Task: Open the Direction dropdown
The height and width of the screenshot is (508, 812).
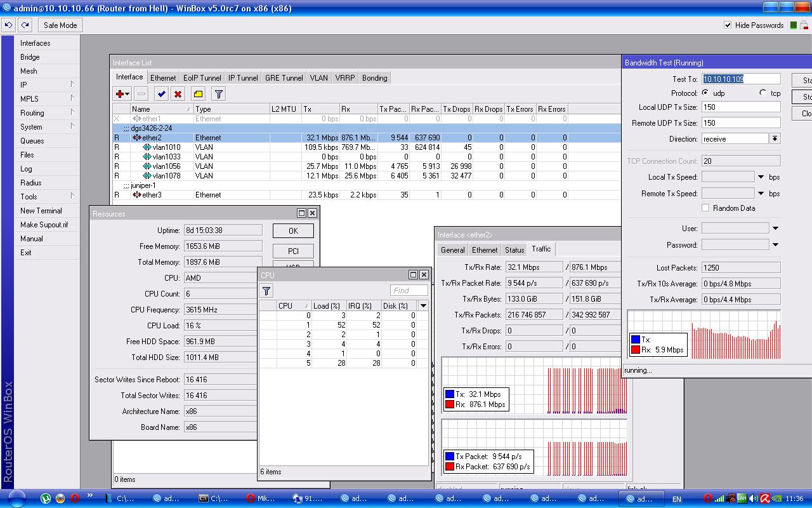Action: [775, 139]
